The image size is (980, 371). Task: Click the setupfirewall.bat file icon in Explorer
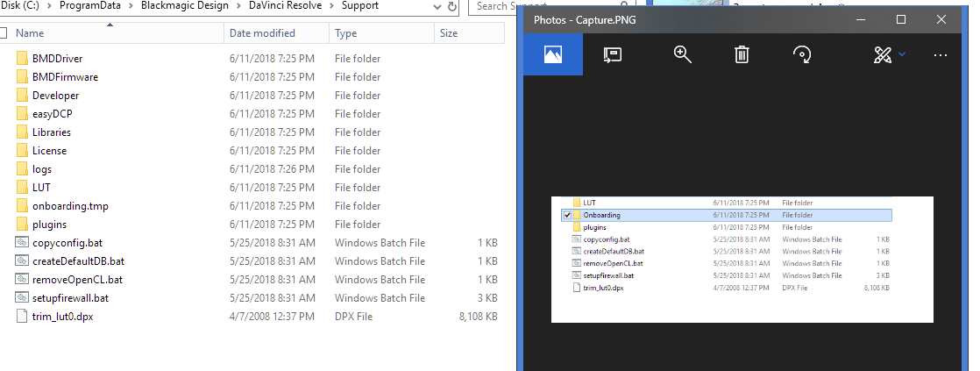[22, 298]
